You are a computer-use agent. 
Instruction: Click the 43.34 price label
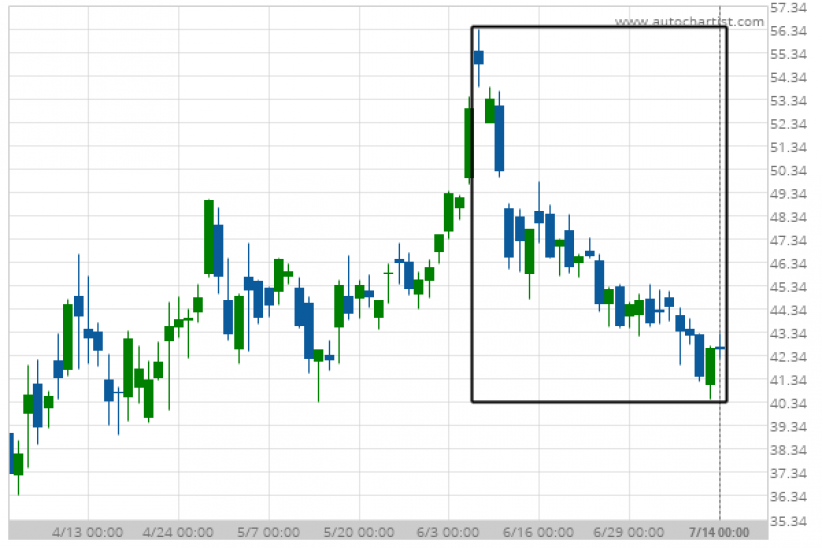pos(788,334)
